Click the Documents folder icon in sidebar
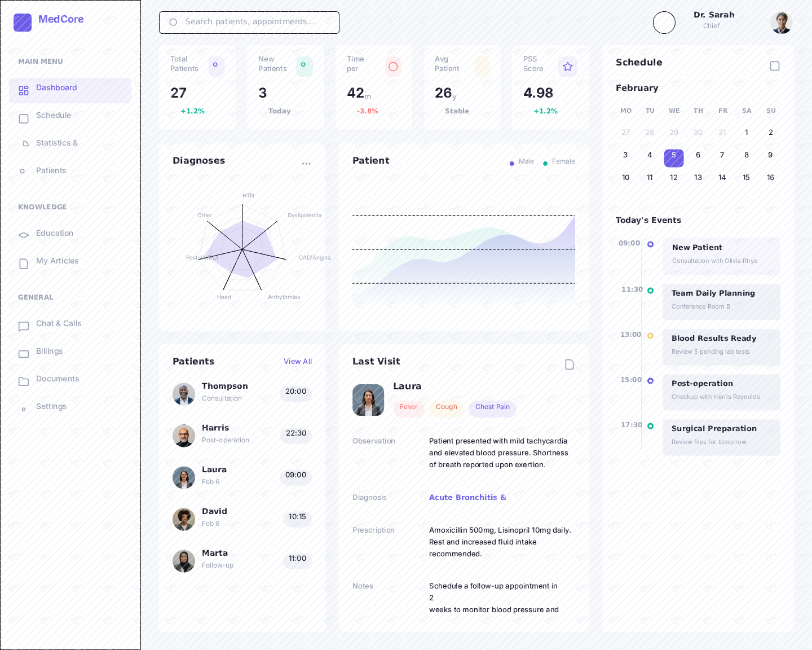This screenshot has height=650, width=812. click(x=24, y=381)
